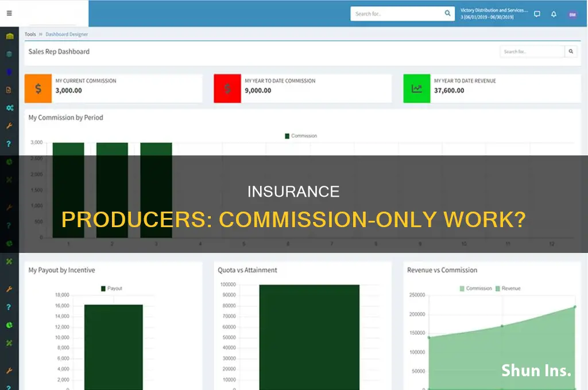This screenshot has width=588, height=390.
Task: Click the middle data point on the revenue line
Action: click(x=502, y=326)
